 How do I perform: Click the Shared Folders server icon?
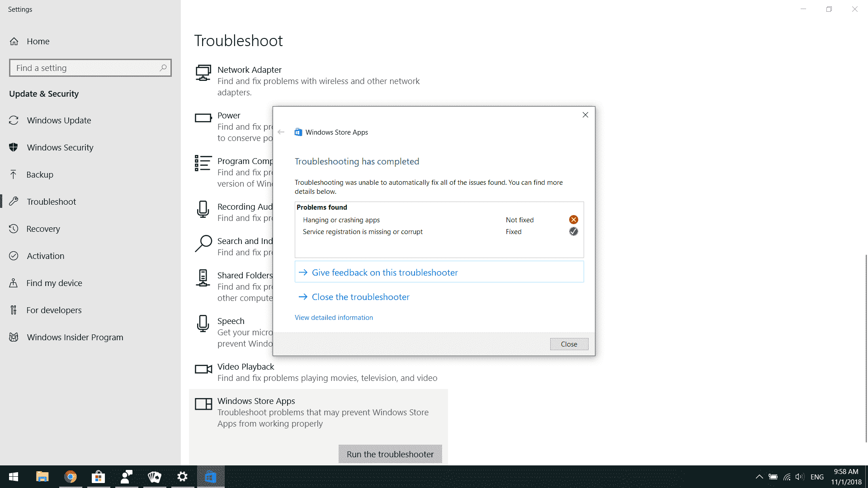pos(203,278)
